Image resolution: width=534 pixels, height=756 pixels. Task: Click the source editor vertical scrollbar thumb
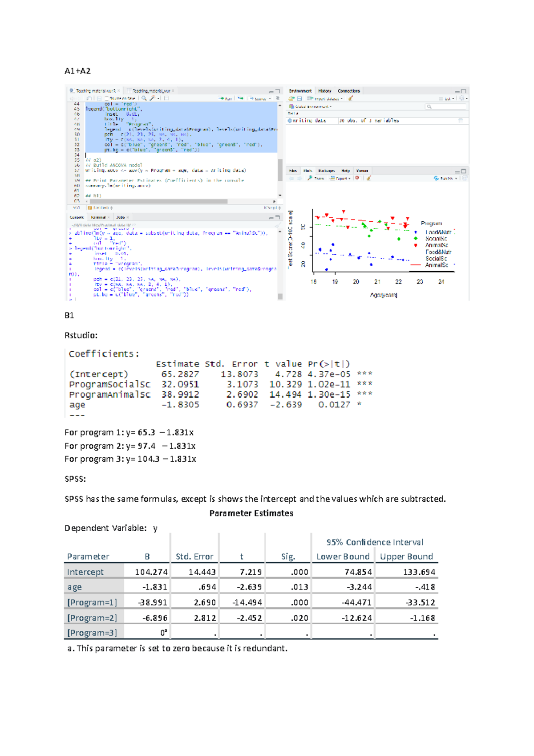pos(280,169)
